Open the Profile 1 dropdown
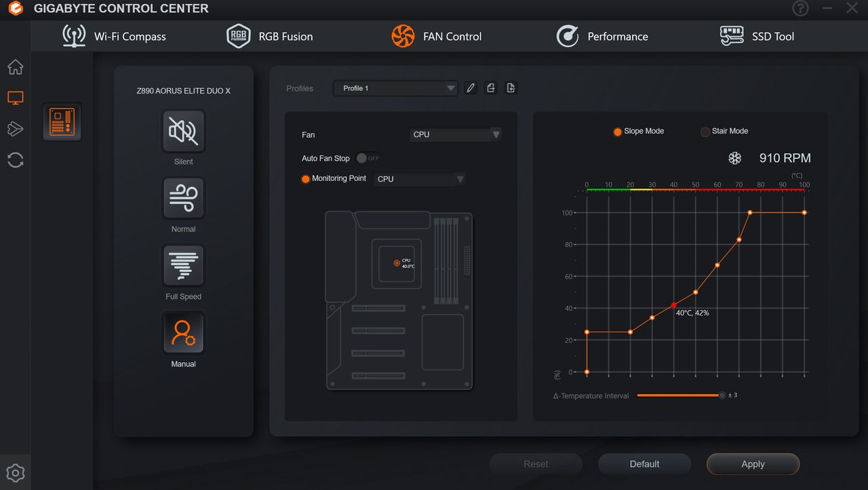 point(395,88)
